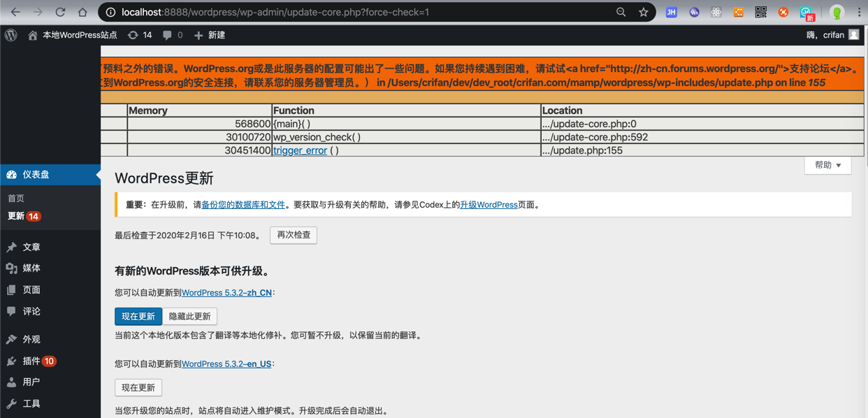The width and height of the screenshot is (868, 418).
Task: Go to 首页 under dashboard
Action: (16, 199)
